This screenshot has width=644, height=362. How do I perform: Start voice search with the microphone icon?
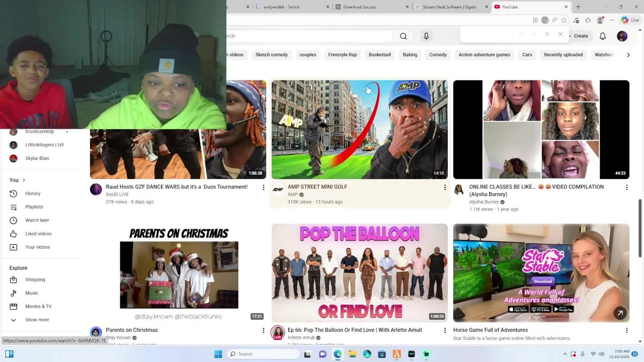(426, 36)
